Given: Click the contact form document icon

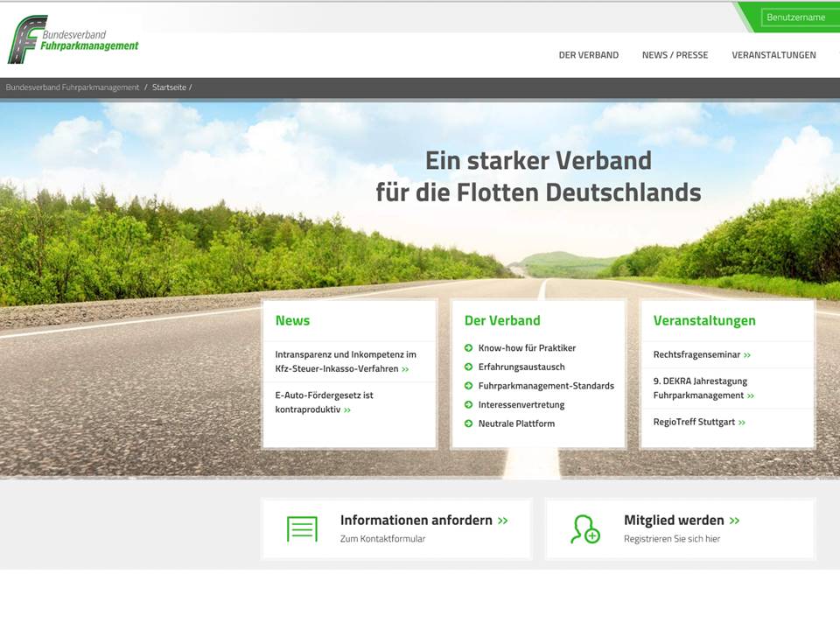Looking at the screenshot, I should pyautogui.click(x=302, y=529).
